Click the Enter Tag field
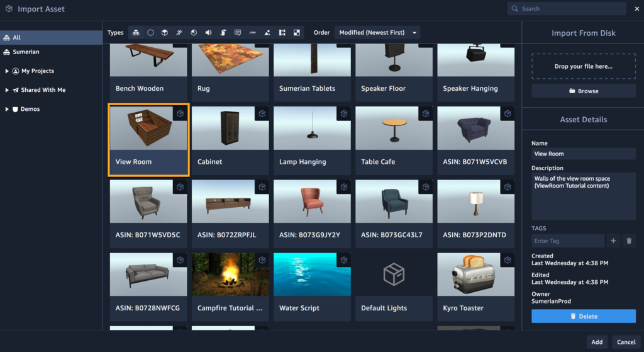Viewport: 644px width, 352px height. [x=568, y=241]
